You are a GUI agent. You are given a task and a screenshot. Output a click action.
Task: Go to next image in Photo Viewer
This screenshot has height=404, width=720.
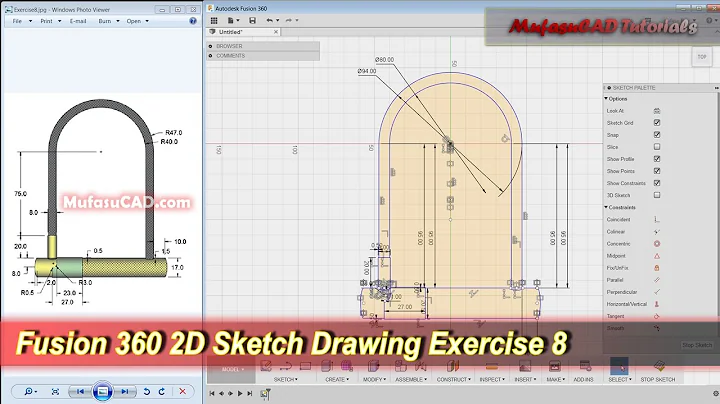pyautogui.click(x=124, y=392)
